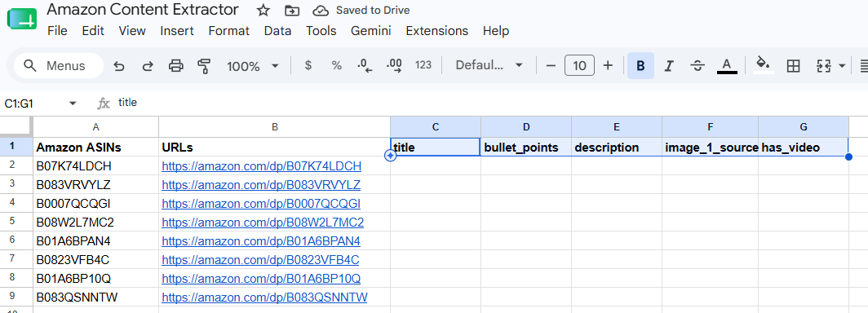Open the amazon.com/dp/B08W2L7MC2 link
This screenshot has width=868, height=313.
click(263, 223)
